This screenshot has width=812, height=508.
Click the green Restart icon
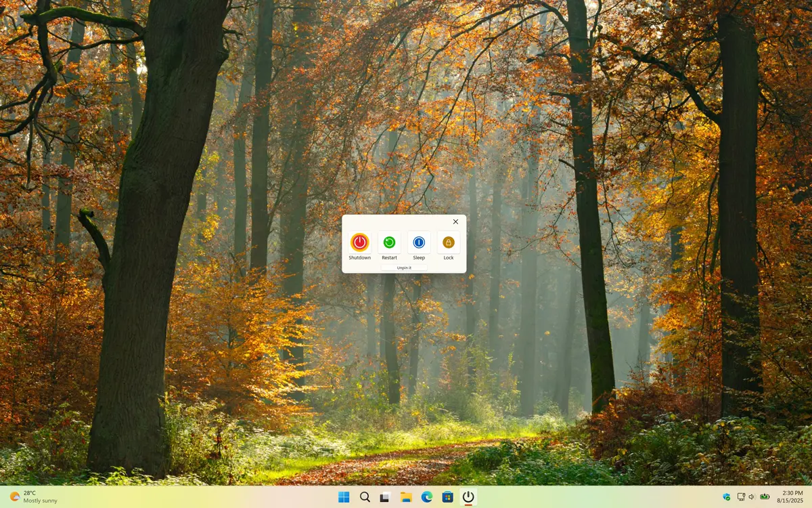coord(389,242)
